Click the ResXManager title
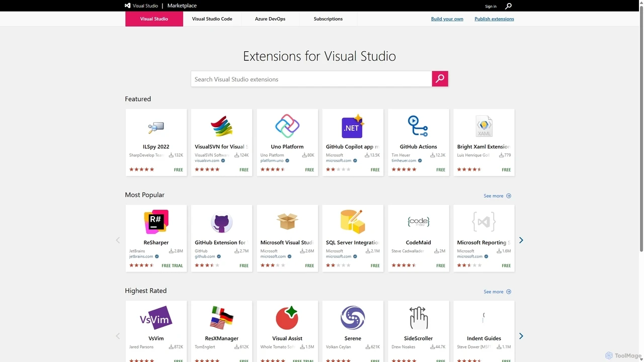The width and height of the screenshot is (644, 362). 221,338
